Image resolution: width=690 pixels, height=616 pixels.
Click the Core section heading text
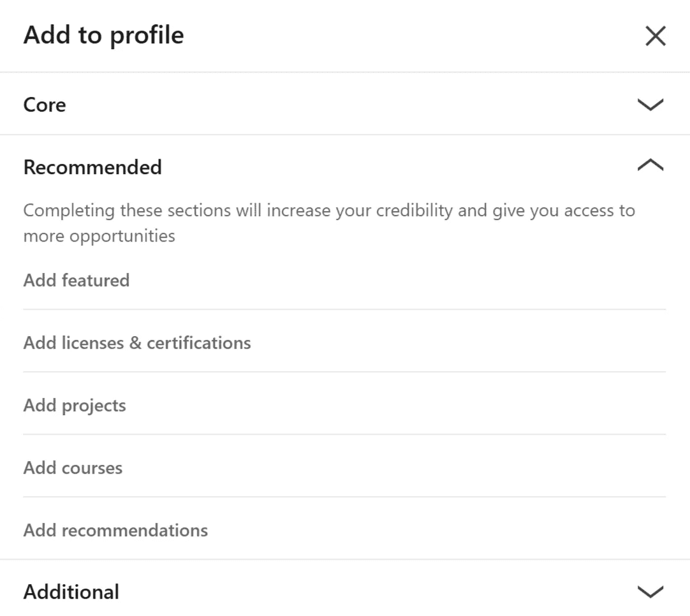coord(45,105)
